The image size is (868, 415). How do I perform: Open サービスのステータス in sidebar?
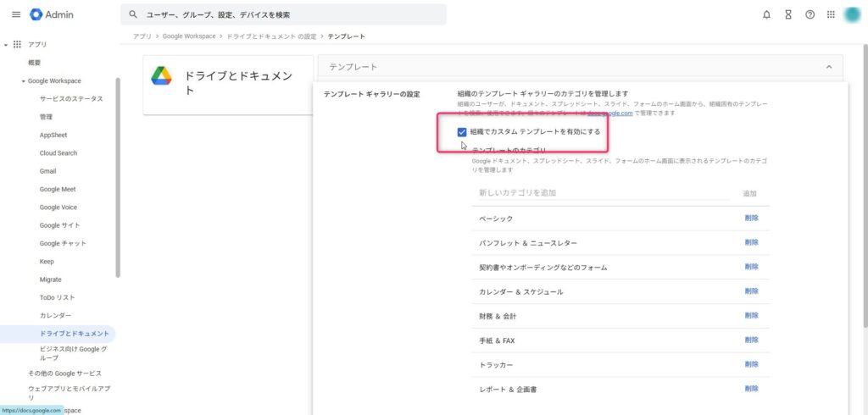(x=71, y=99)
